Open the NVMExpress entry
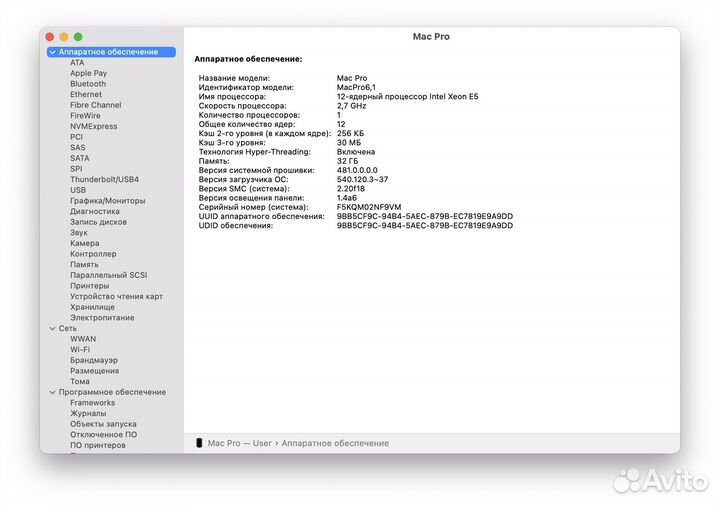This screenshot has height=506, width=720. pos(94,126)
